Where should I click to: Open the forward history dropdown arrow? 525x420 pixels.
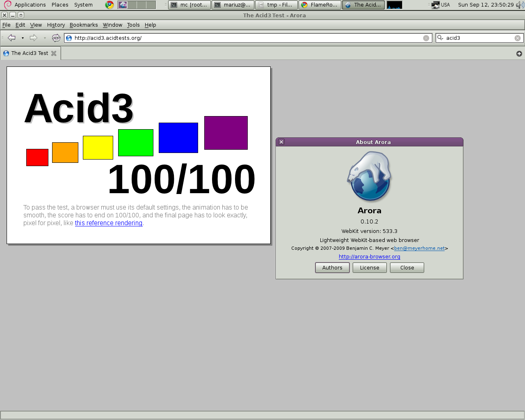(45, 38)
